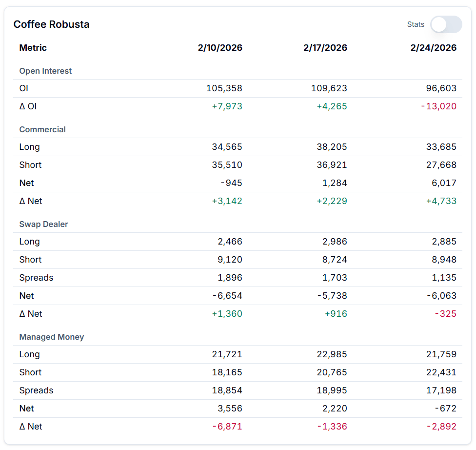Click the OI row label
This screenshot has height=450, width=476.
click(24, 89)
